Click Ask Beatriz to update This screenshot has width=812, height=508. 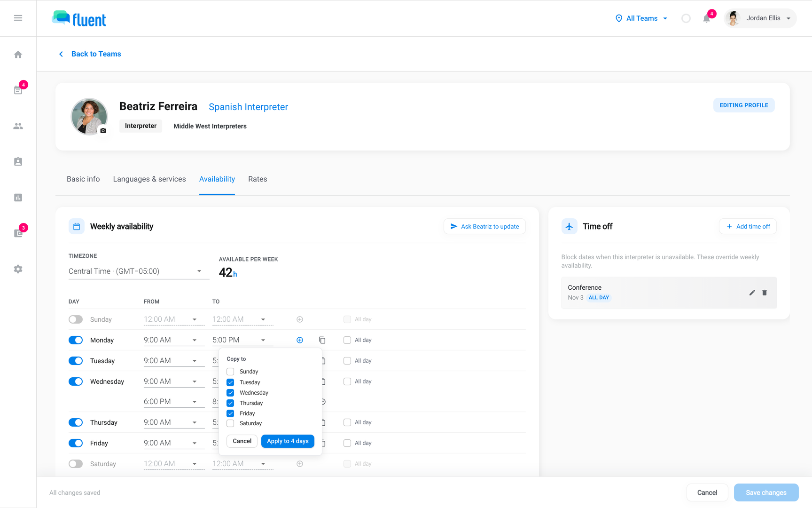[484, 226]
